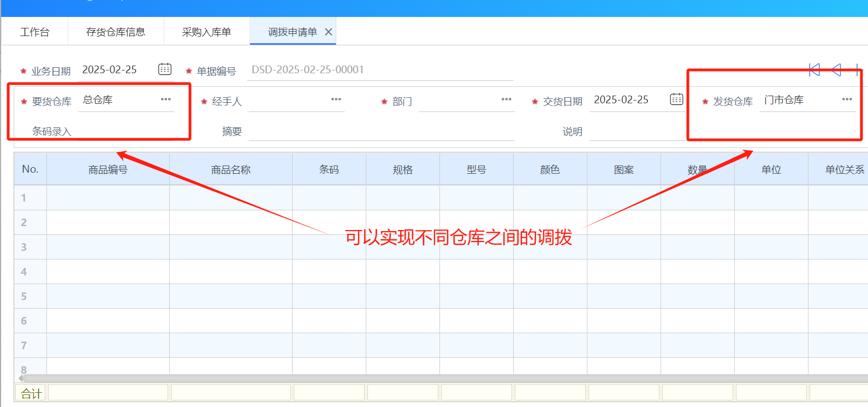The width and height of the screenshot is (868, 407).
Task: Jump to the first record arrow
Action: (815, 70)
